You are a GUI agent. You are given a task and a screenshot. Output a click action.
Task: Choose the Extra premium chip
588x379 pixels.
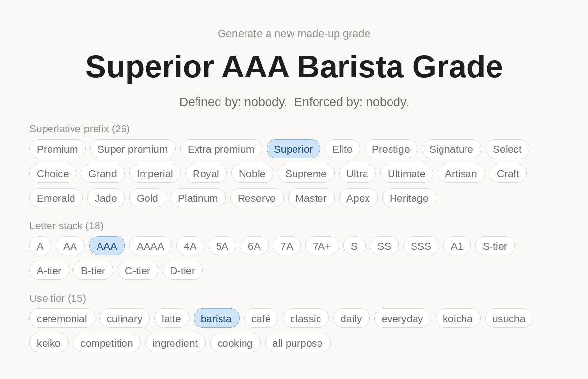[x=221, y=149]
